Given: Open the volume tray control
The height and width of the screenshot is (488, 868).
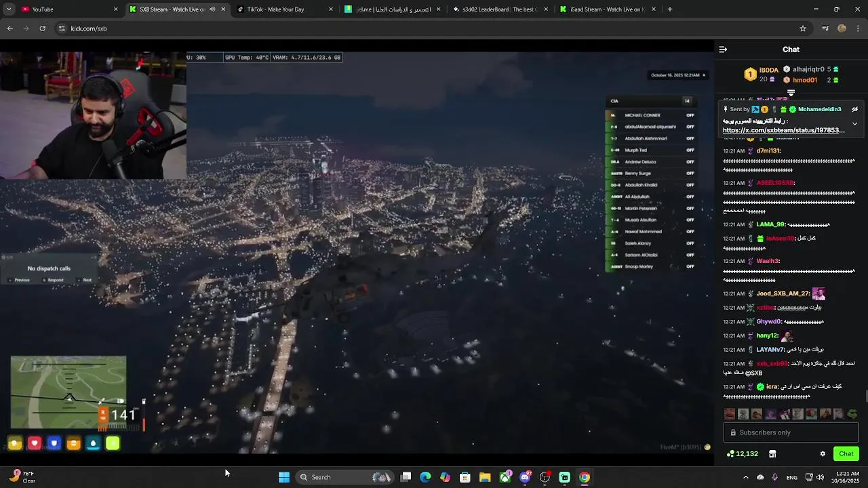Looking at the screenshot, I should [x=820, y=477].
